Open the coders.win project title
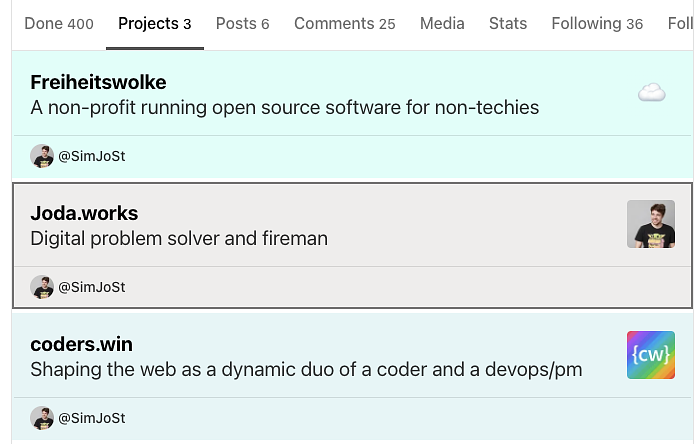The width and height of the screenshot is (698, 444). [81, 344]
